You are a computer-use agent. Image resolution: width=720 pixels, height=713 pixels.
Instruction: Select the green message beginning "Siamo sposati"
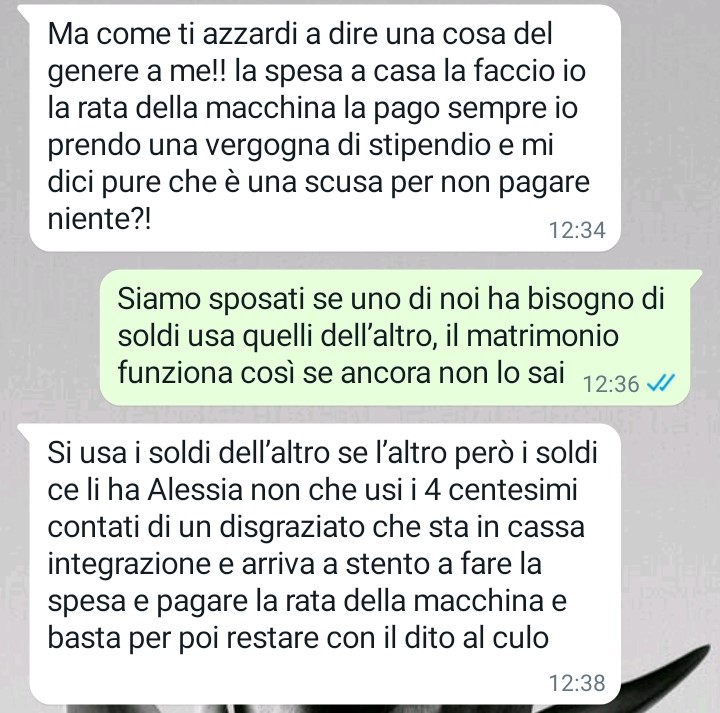395,337
